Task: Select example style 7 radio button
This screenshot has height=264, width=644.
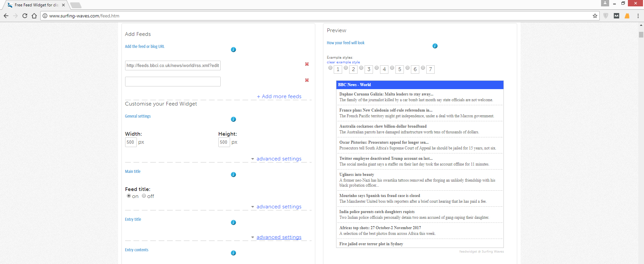Action: pos(423,68)
